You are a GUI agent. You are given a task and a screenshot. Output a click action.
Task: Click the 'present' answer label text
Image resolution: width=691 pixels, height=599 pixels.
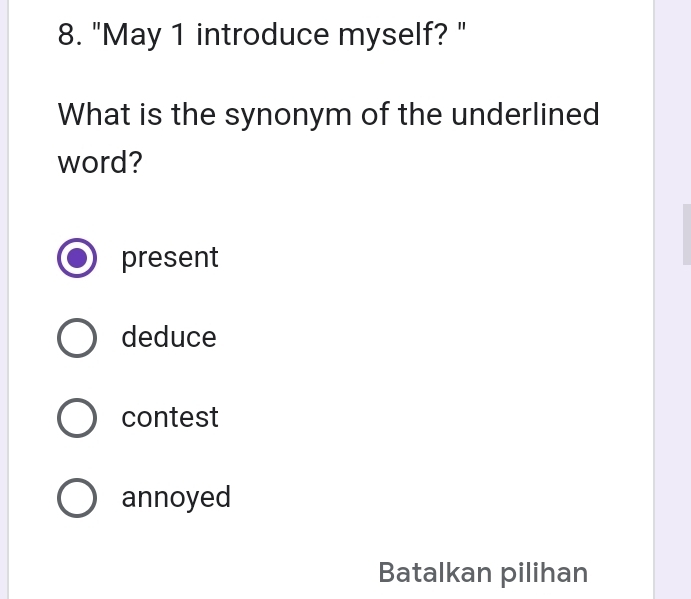point(169,258)
